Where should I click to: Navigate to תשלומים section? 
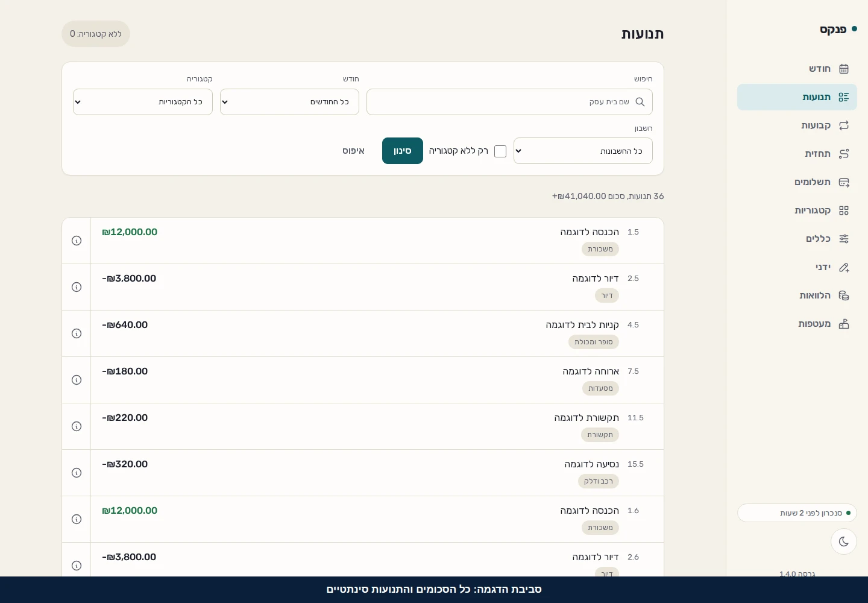[x=797, y=182]
